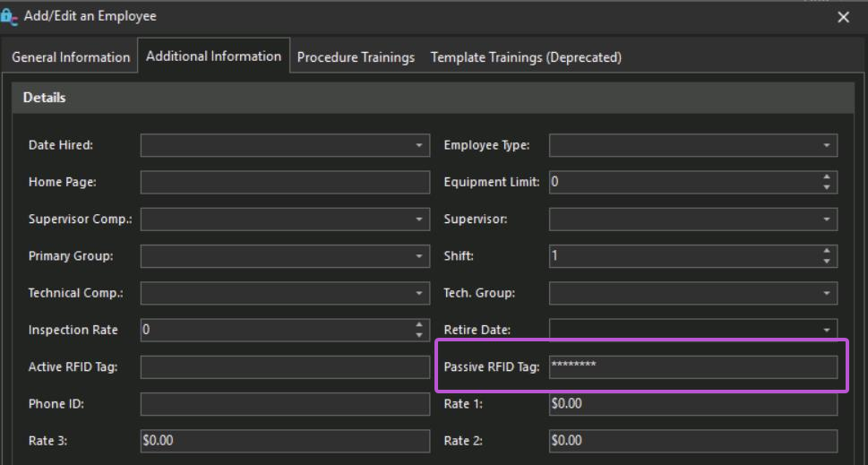
Task: Open the Primary Group dropdown
Action: (418, 256)
